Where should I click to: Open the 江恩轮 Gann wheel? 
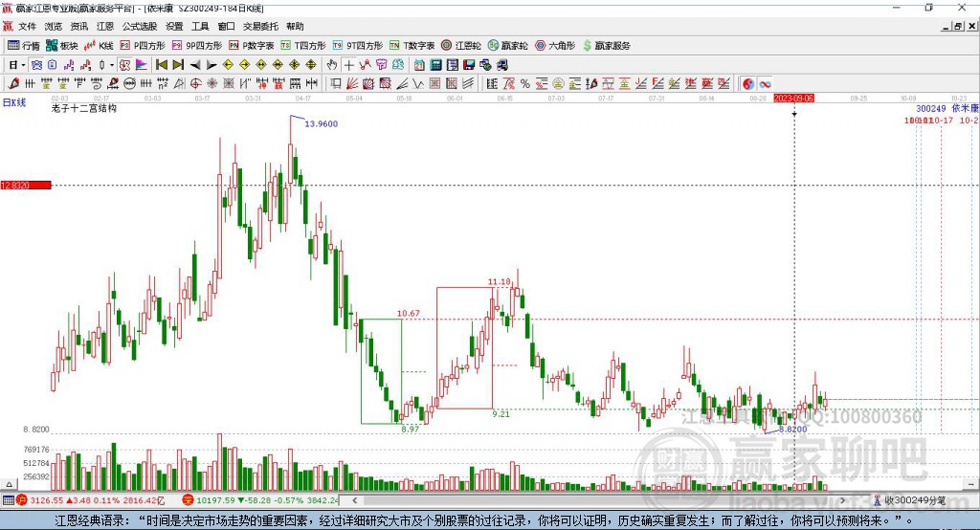click(461, 46)
